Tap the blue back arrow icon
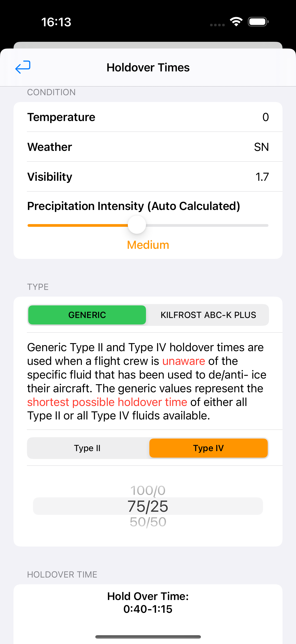Image resolution: width=296 pixels, height=644 pixels. pyautogui.click(x=23, y=67)
